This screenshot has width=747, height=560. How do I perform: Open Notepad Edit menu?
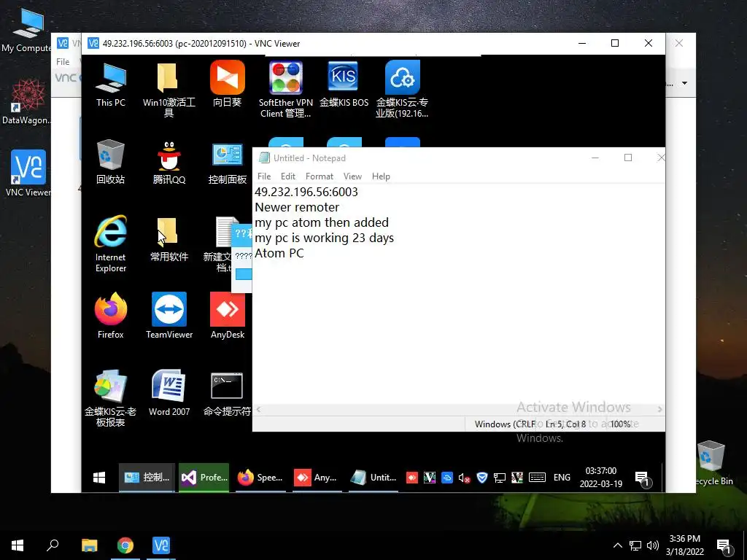(x=287, y=176)
